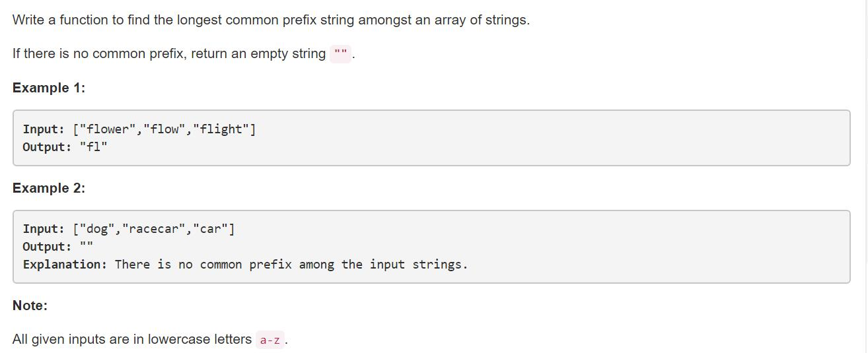Viewport: 868px width, 353px height.
Task: Click the "fl" output value
Action: (x=93, y=147)
